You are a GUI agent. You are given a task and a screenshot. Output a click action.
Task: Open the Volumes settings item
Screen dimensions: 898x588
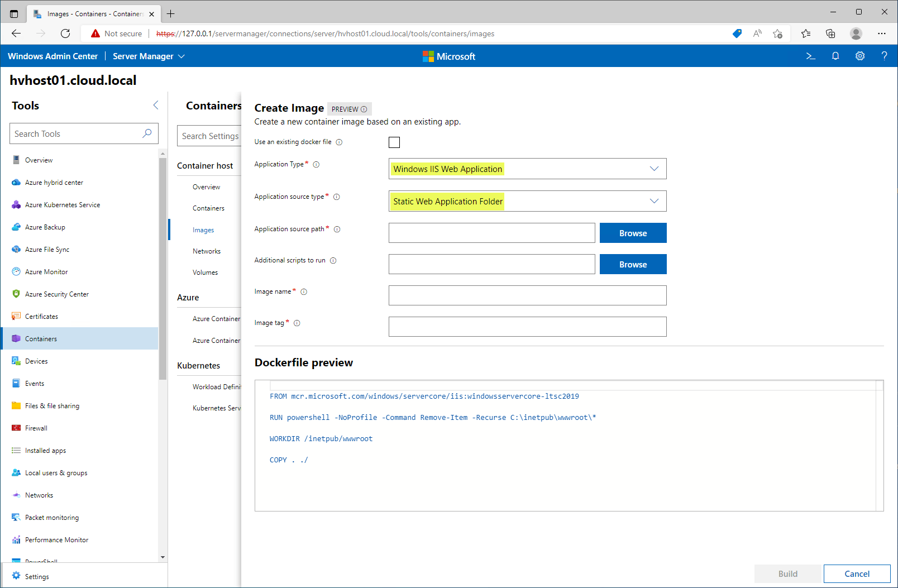(x=205, y=273)
